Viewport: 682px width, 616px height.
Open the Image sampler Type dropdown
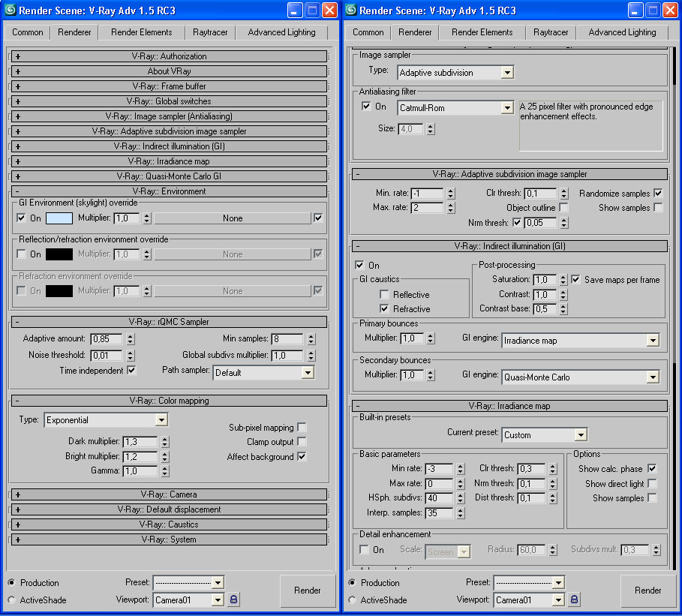coord(455,73)
